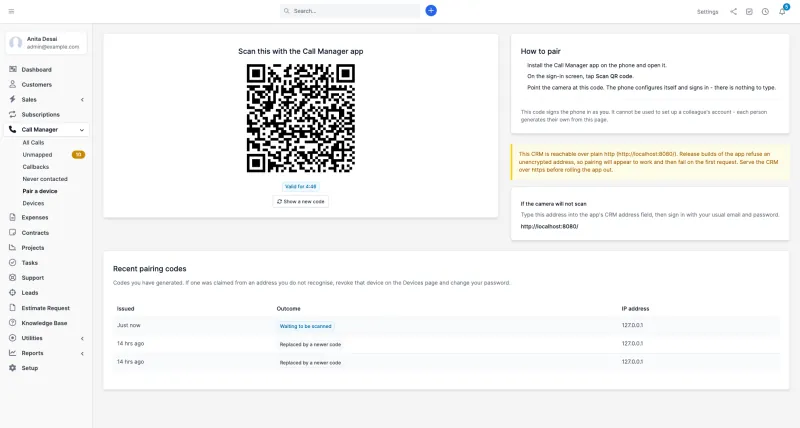The height and width of the screenshot is (428, 800).
Task: Open Never contacted submenu item
Action: (x=45, y=179)
